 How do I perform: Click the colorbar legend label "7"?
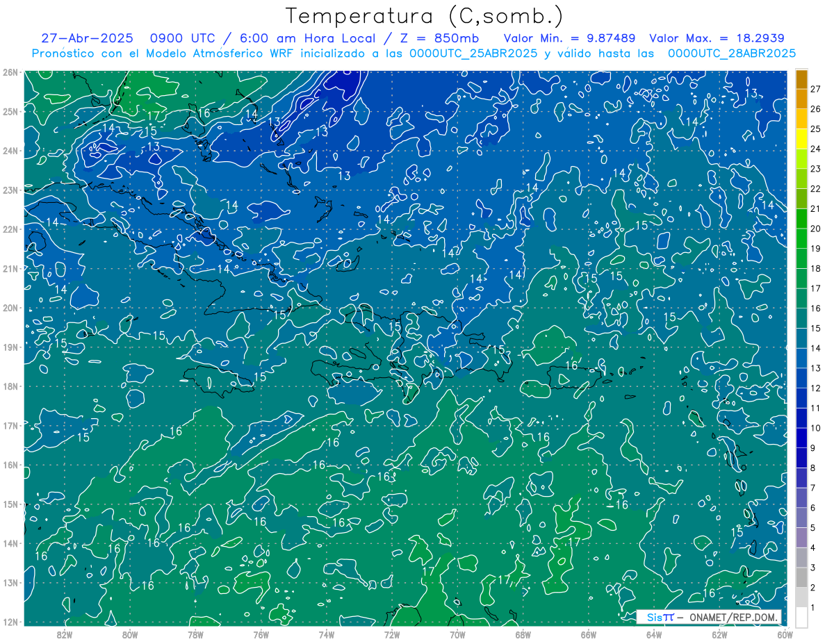tap(813, 488)
